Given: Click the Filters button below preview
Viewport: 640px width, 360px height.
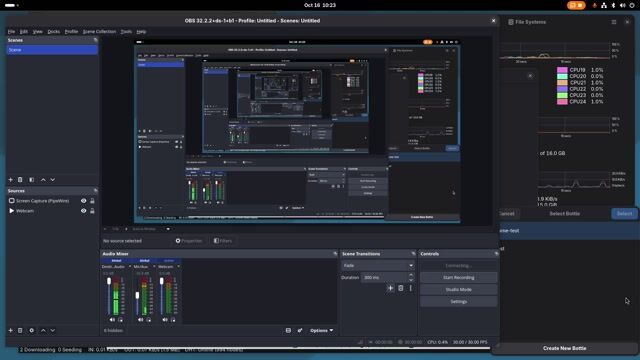Looking at the screenshot, I should (x=223, y=241).
